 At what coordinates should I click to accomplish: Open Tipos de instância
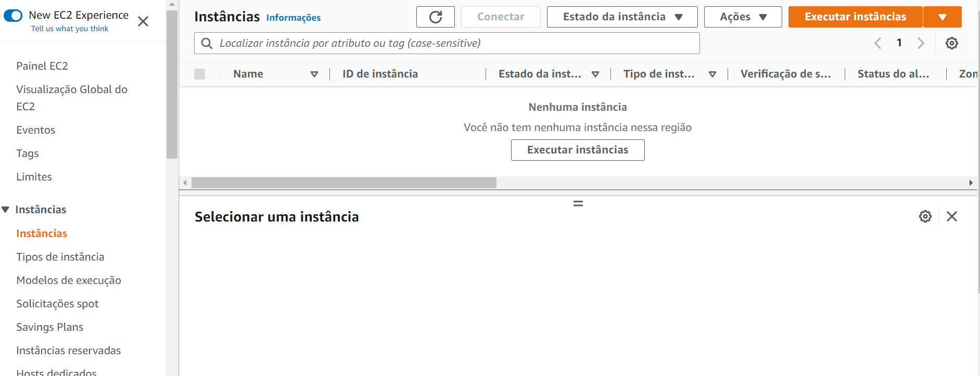60,257
